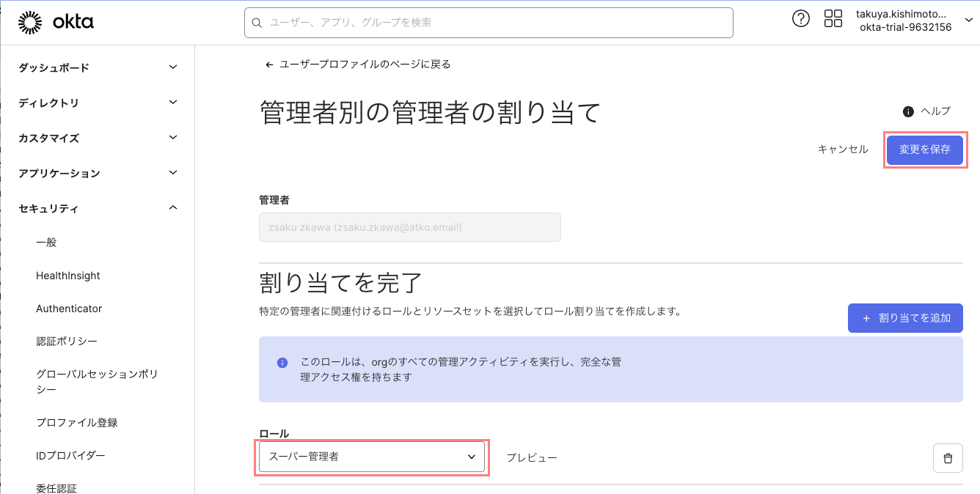
Task: Open the ロール dropdown スーパー管理者
Action: pyautogui.click(x=372, y=457)
